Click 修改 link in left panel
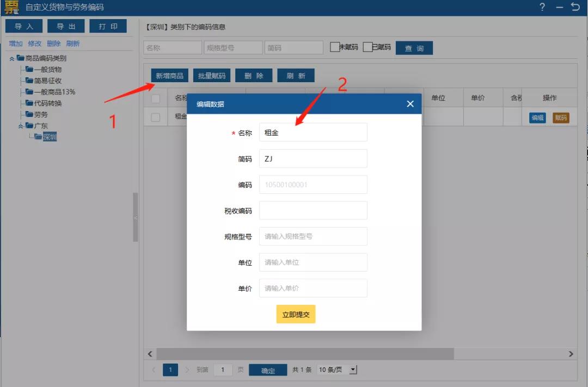Image resolution: width=588 pixels, height=387 pixels. pos(34,44)
